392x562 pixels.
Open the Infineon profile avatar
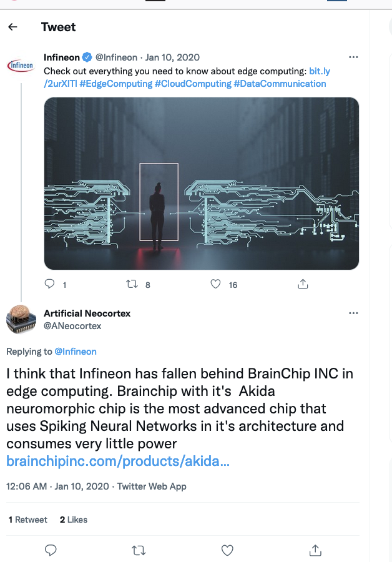click(x=21, y=65)
